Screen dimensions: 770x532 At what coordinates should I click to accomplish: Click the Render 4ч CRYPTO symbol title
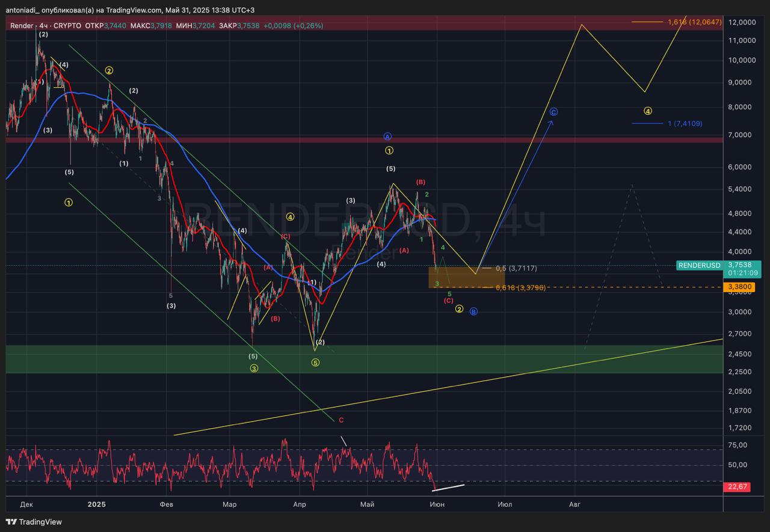tap(46, 26)
